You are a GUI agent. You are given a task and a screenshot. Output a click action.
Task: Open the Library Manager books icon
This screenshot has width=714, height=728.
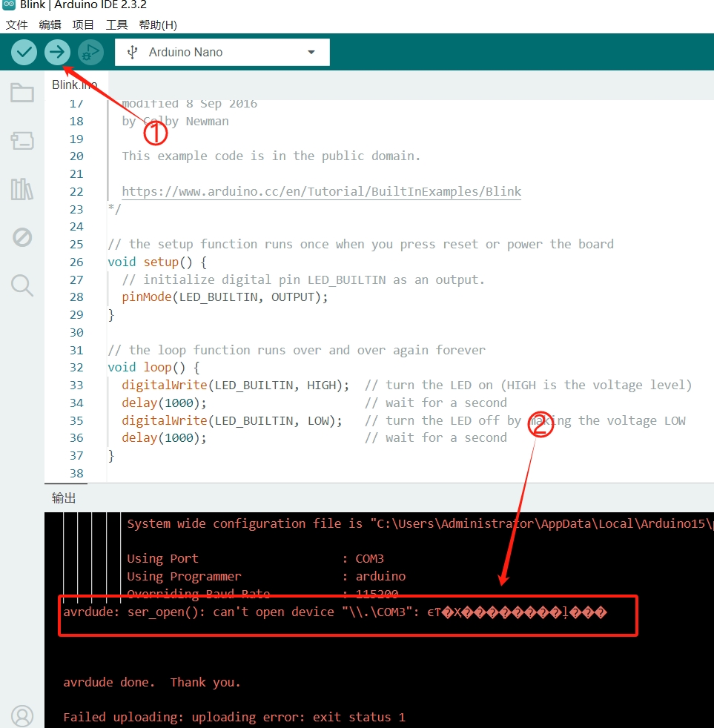pyautogui.click(x=22, y=189)
